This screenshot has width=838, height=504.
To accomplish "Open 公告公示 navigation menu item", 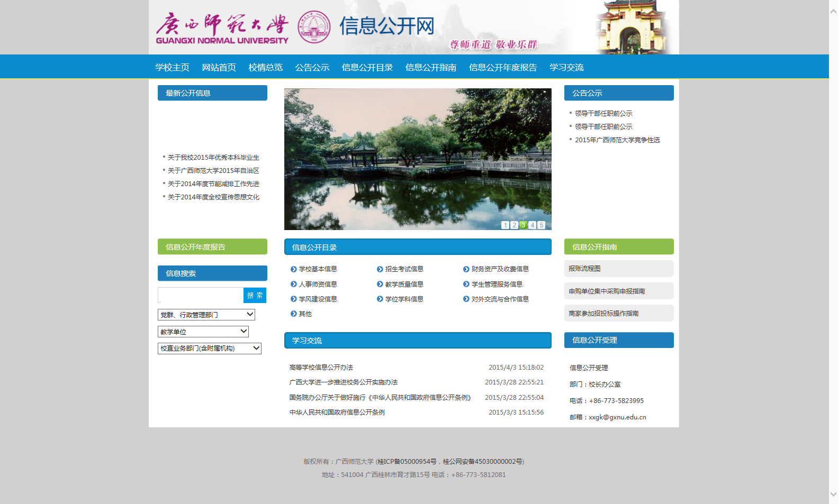I will (x=312, y=67).
